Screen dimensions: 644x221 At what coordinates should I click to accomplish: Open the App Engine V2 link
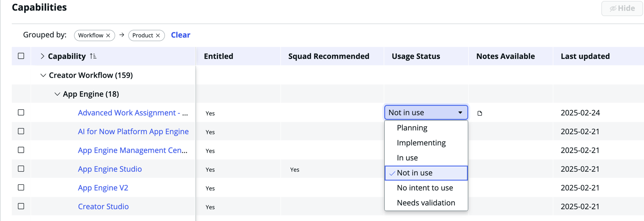point(103,188)
